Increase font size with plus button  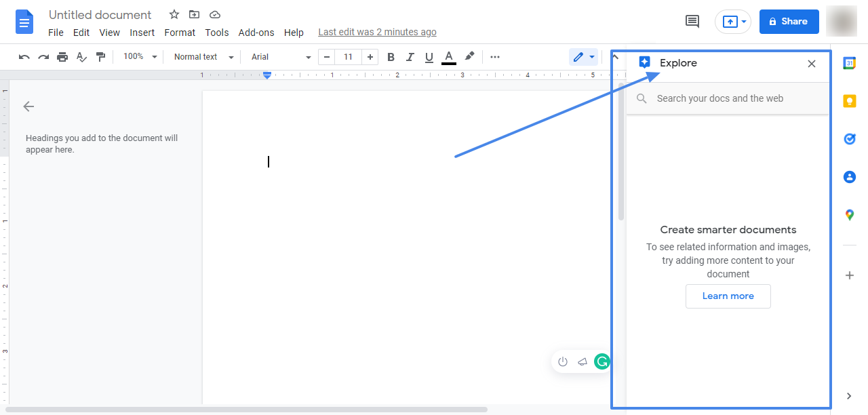coord(370,57)
